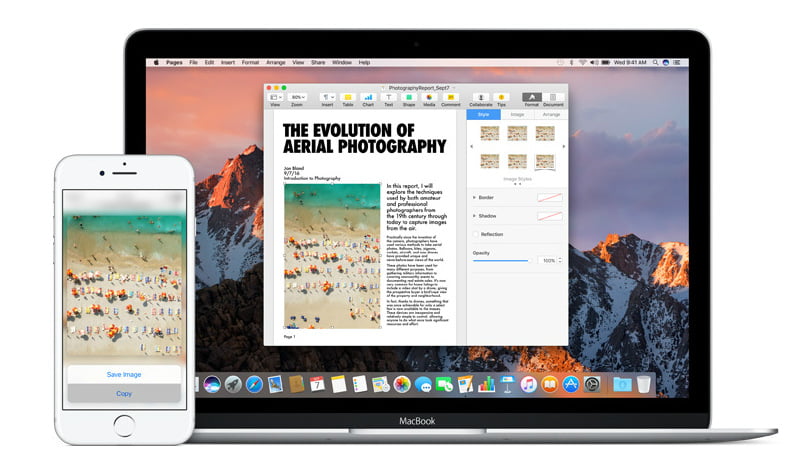Open the Shape picker in toolbar
Viewport: 800px width, 460px height.
409,98
